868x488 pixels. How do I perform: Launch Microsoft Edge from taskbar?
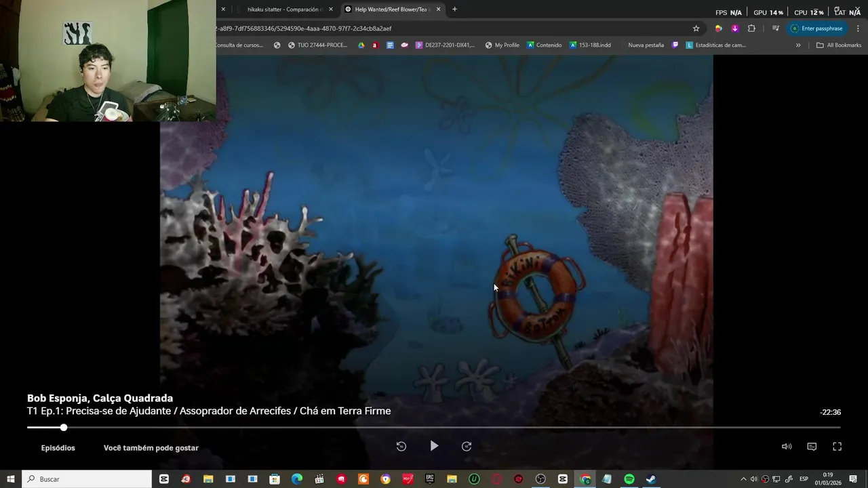[297, 479]
